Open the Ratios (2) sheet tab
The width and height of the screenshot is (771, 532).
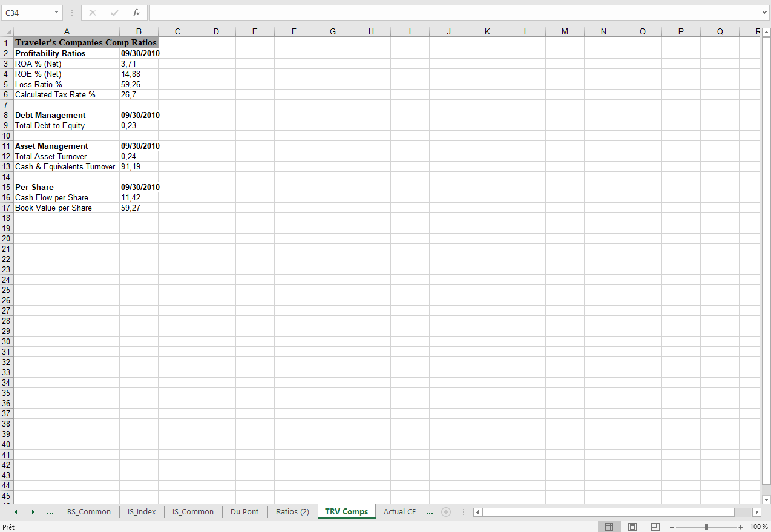(x=292, y=512)
